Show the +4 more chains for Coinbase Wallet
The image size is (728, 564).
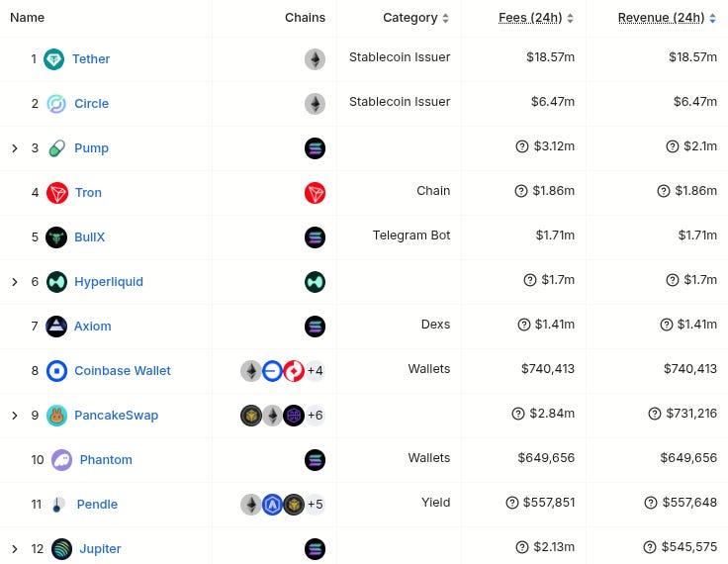pos(315,371)
